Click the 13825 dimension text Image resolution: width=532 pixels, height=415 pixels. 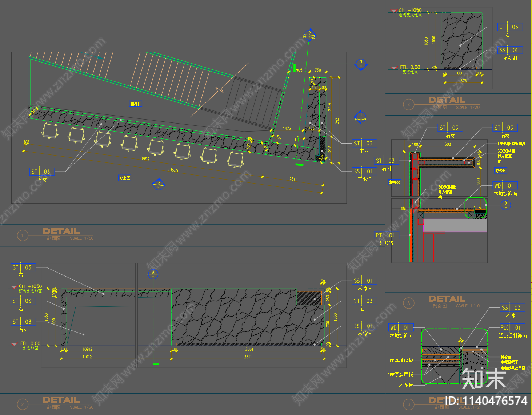[x=173, y=170]
